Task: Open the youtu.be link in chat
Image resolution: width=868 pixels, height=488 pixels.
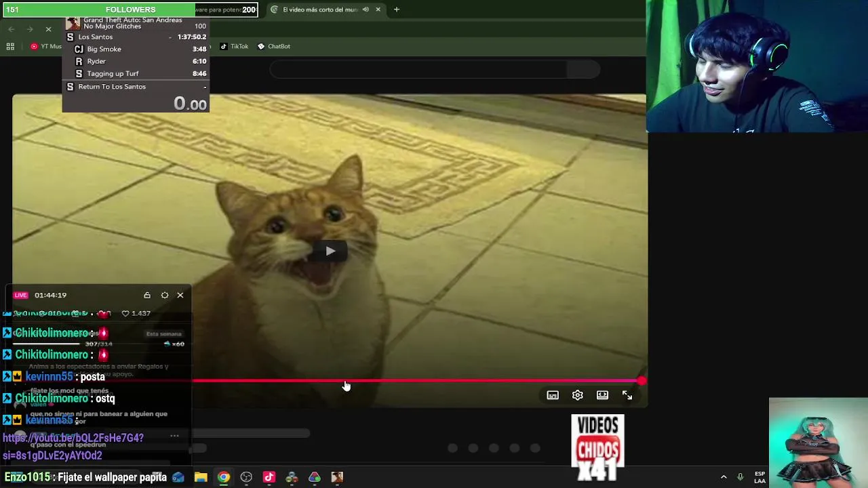Action: [x=73, y=447]
